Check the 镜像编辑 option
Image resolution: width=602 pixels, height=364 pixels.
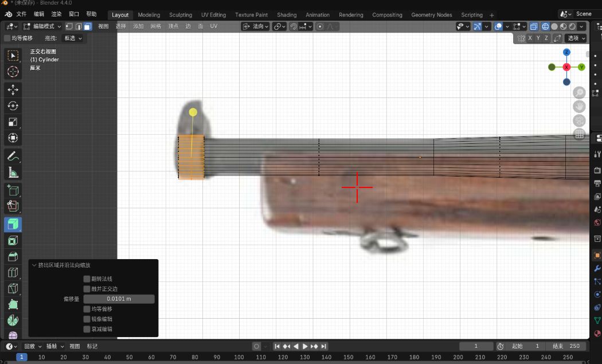[x=87, y=319]
